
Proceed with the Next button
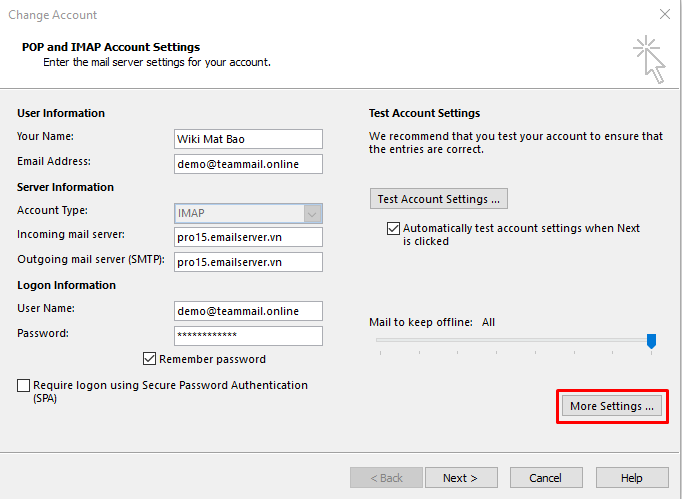pyautogui.click(x=461, y=478)
